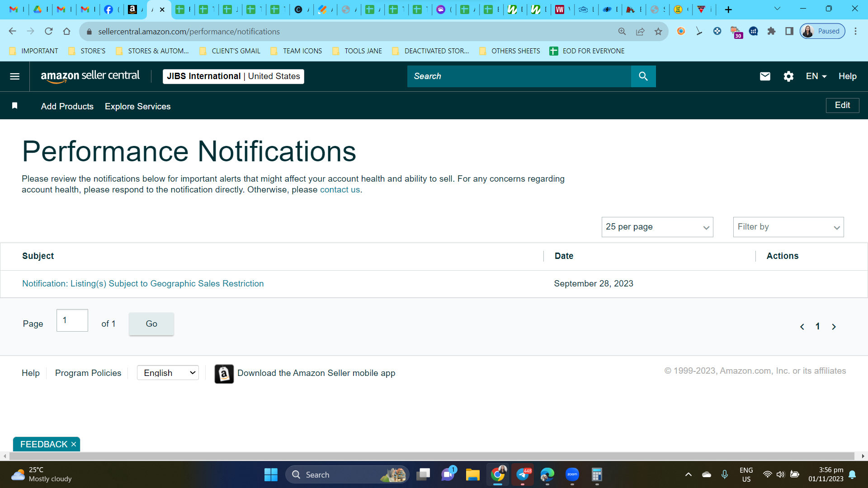Screen dimensions: 868x488
Task: Click the Go pagination button
Action: (151, 324)
